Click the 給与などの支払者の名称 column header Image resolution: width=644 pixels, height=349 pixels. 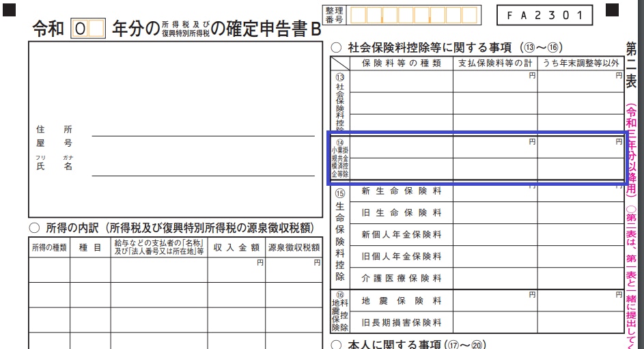point(159,248)
